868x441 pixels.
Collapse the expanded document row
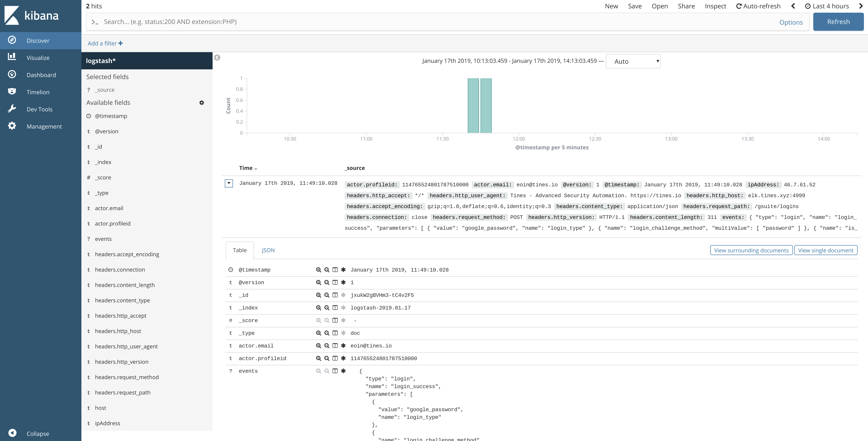click(x=229, y=183)
